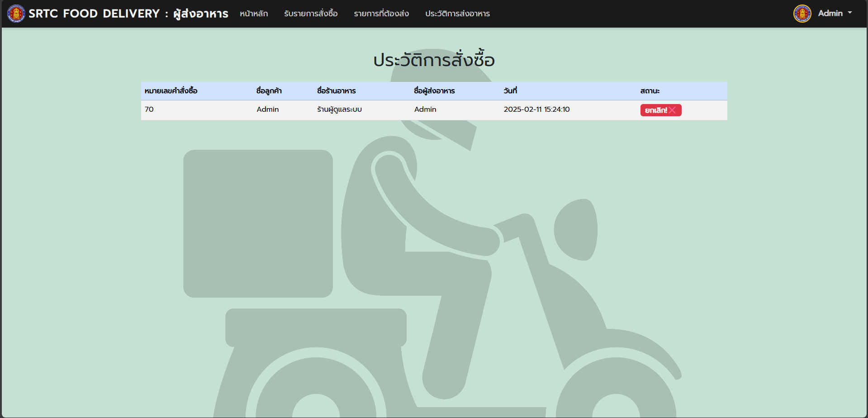Click the ชื่อลูกค้า column header
The width and height of the screenshot is (868, 418).
pyautogui.click(x=269, y=91)
